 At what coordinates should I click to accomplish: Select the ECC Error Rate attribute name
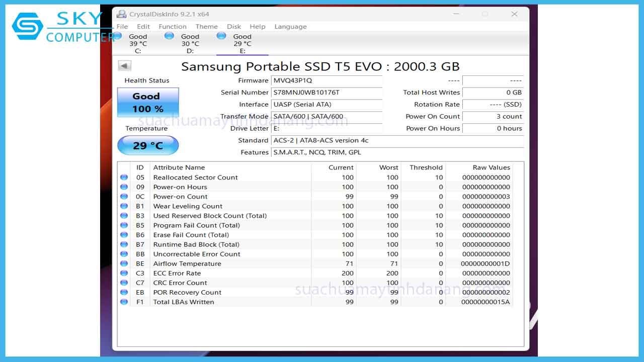(177, 273)
